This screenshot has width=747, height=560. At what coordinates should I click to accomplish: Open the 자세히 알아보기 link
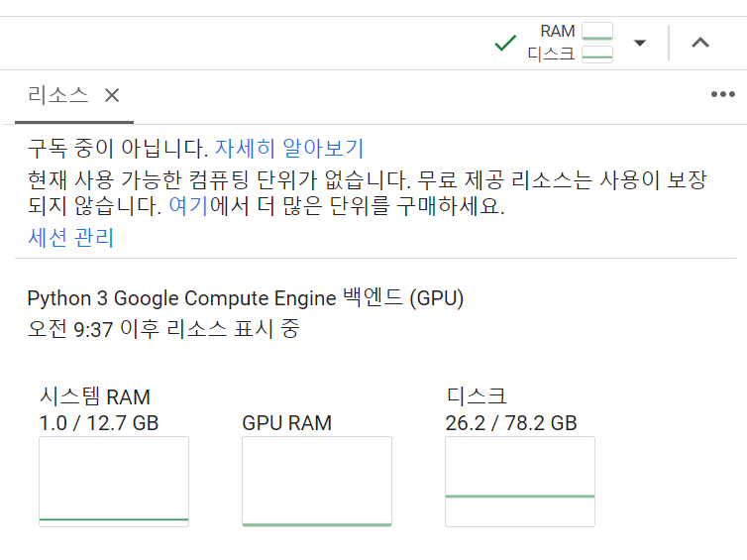289,150
